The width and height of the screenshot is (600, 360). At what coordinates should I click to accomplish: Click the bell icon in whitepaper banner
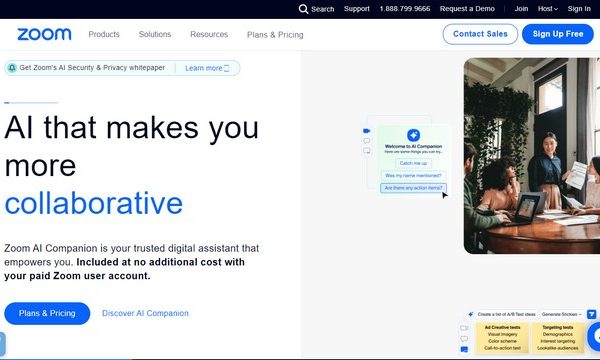(x=12, y=68)
